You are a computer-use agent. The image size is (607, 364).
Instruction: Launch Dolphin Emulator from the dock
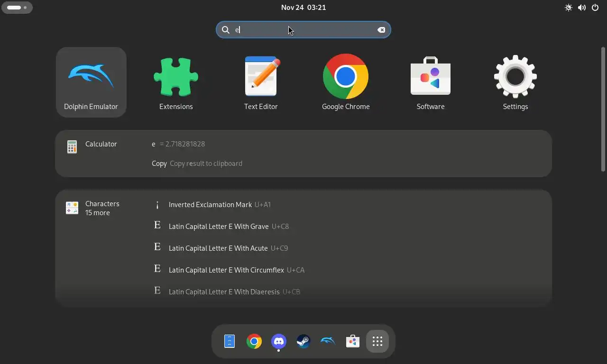328,341
